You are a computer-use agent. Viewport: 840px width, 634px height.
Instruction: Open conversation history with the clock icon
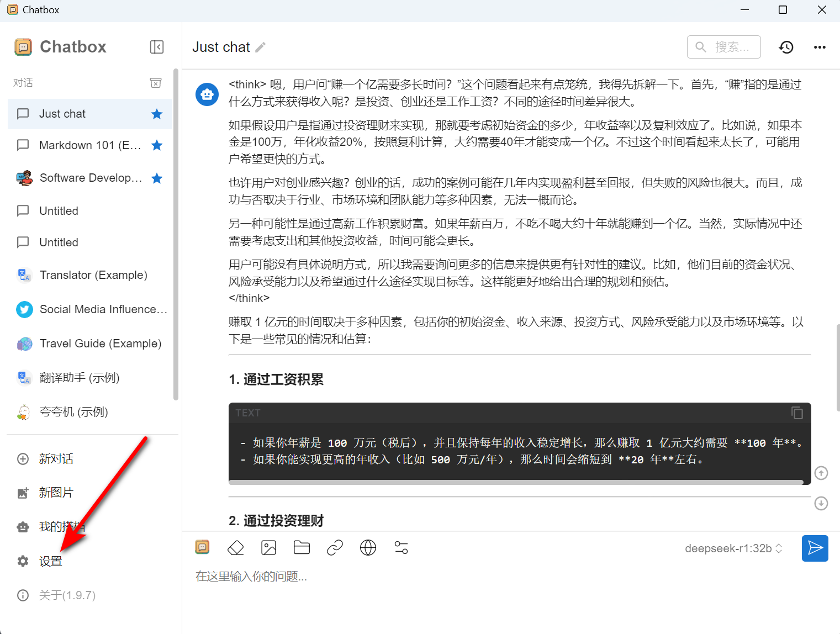(786, 47)
